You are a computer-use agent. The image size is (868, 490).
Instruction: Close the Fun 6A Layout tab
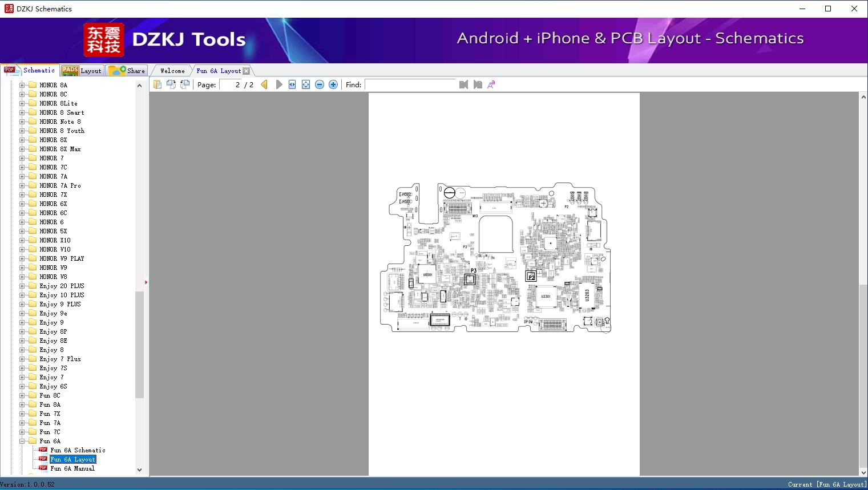click(247, 71)
